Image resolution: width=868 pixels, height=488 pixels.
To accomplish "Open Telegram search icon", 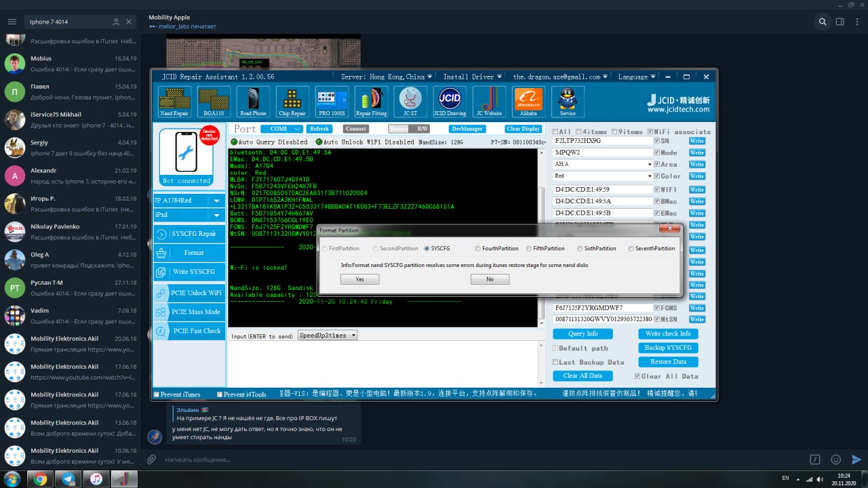I will [x=823, y=22].
